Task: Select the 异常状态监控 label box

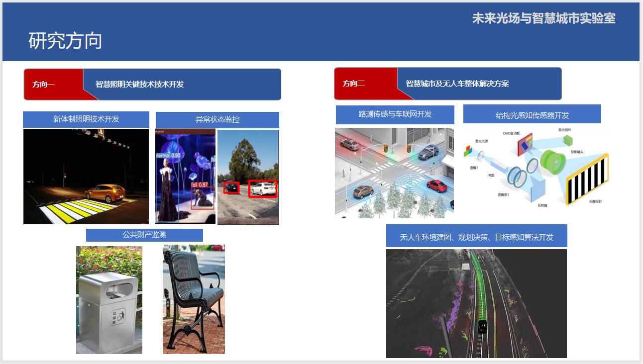Action: click(x=217, y=120)
